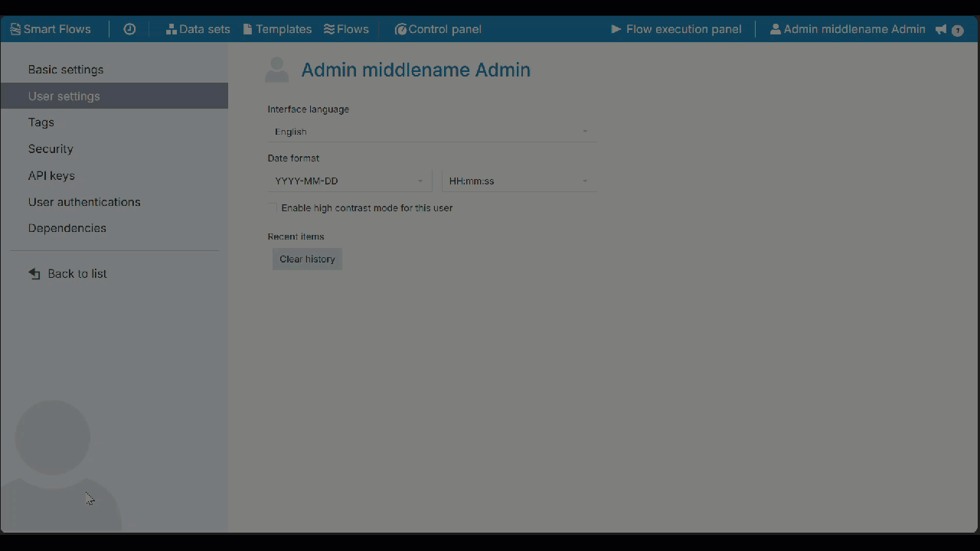Open Templates from top navigation
This screenshot has width=980, height=551.
277,29
